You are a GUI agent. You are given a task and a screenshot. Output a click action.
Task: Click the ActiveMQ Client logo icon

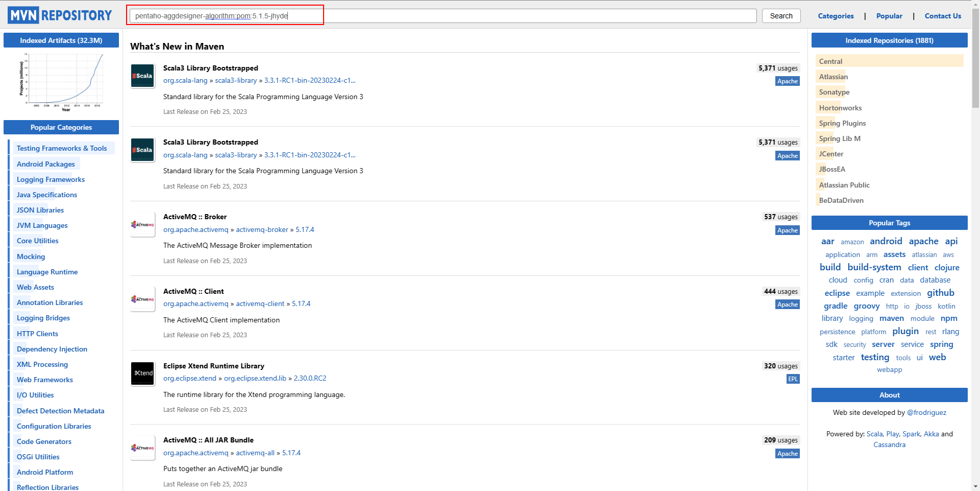pos(142,299)
